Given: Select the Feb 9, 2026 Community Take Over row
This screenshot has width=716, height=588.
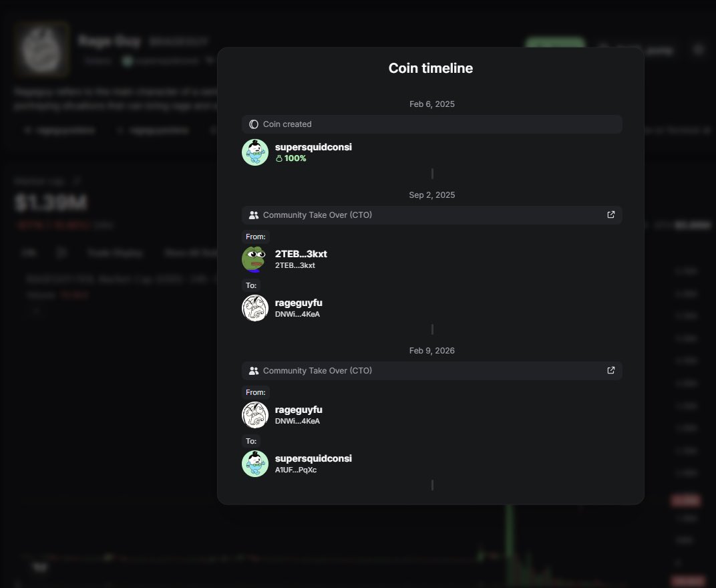Looking at the screenshot, I should 431,371.
